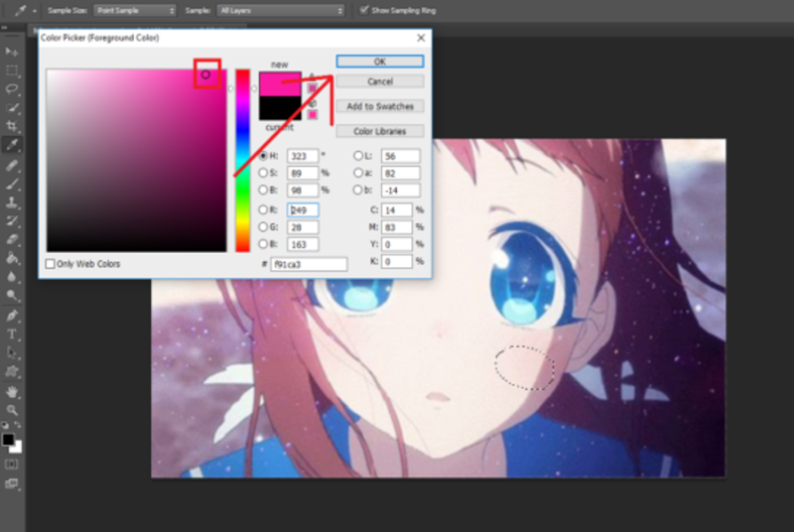Click the hex color field f91ca3
Screen dimensions: 794x532
[309, 264]
